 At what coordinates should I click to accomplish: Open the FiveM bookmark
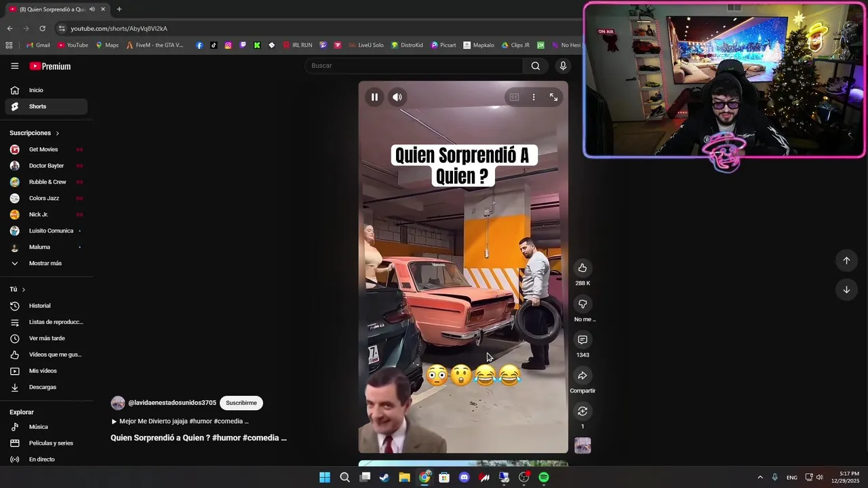click(155, 45)
